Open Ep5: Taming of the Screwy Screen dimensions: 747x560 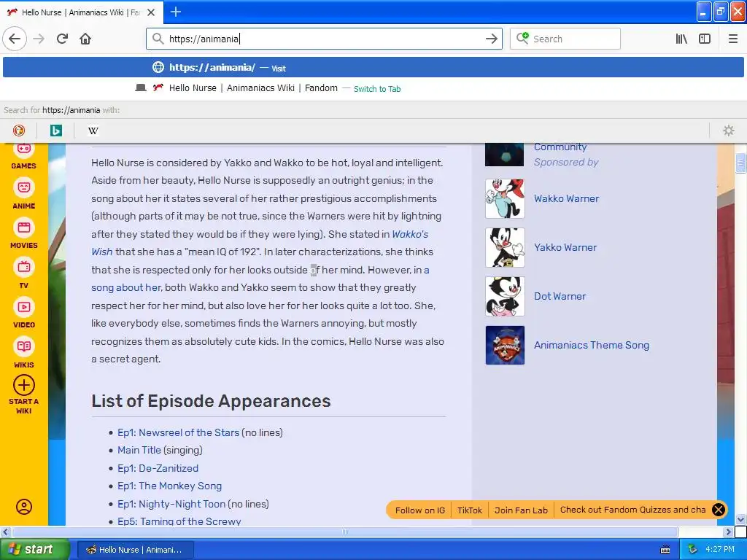(179, 521)
